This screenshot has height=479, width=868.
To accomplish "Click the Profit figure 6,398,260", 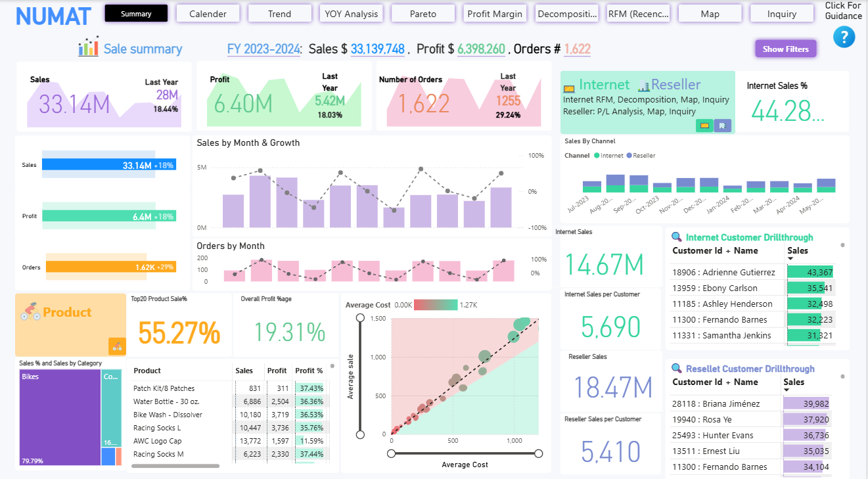I will pyautogui.click(x=481, y=49).
